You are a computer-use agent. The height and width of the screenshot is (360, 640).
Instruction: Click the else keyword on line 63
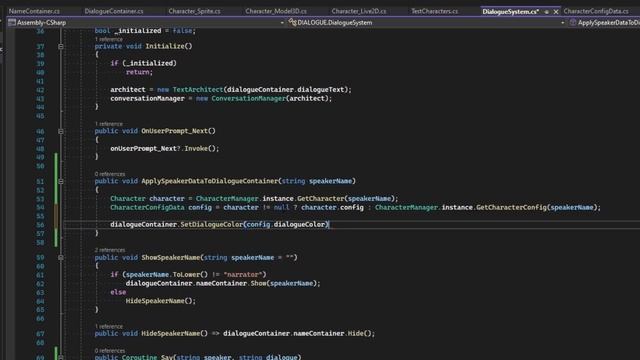pyautogui.click(x=118, y=292)
